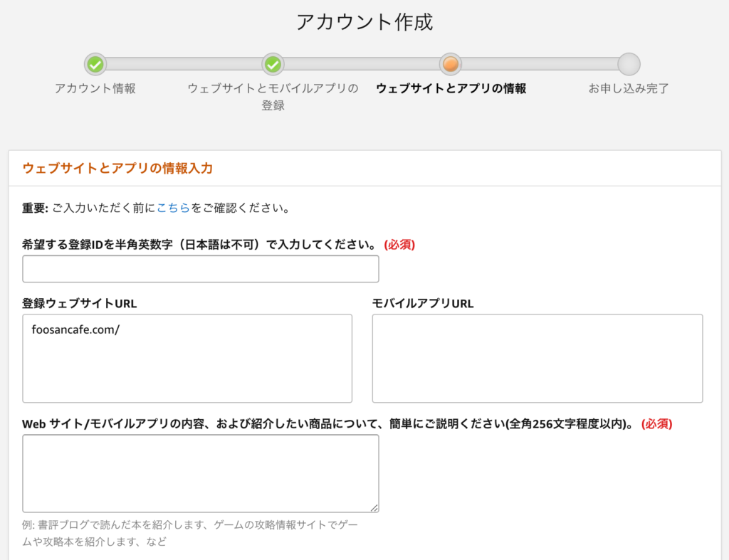Select the bold ウェブサイトとアプリの情報 step label
This screenshot has height=560, width=729.
(451, 89)
